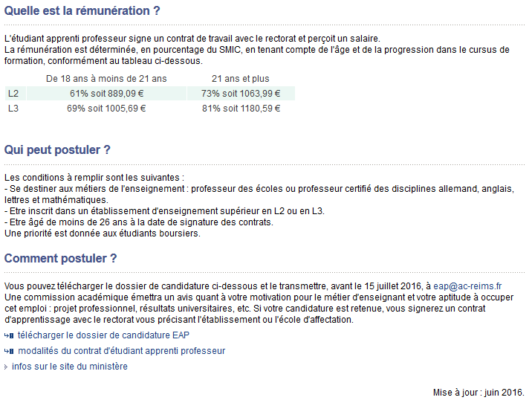Open 'modalités du contrat d'étudiant apprenti professeur'
Screen dimensions: 532x406
pos(121,351)
